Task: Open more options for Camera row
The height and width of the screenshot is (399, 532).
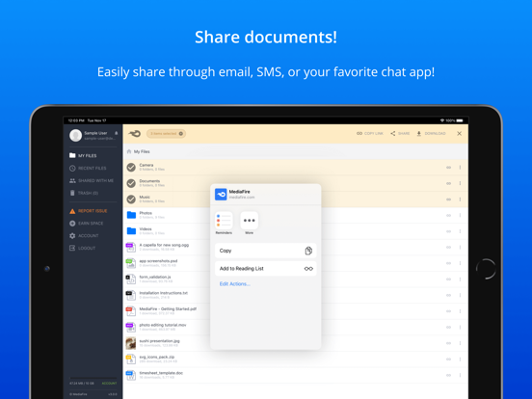Action: 460,168
